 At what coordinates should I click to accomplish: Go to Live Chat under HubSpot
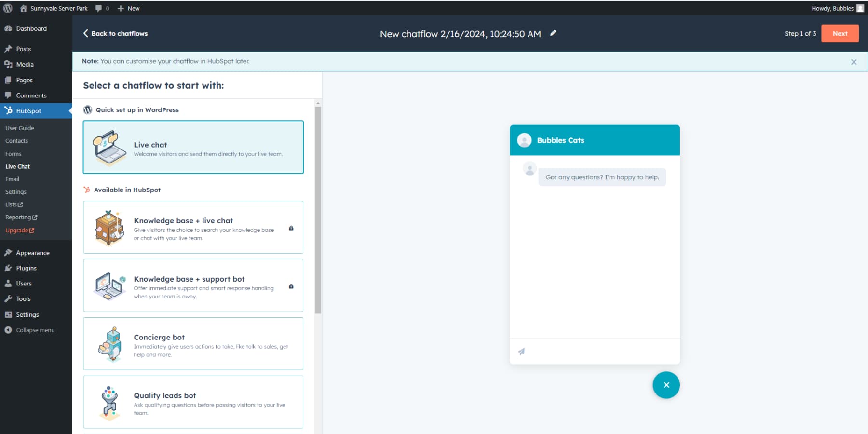pos(17,166)
